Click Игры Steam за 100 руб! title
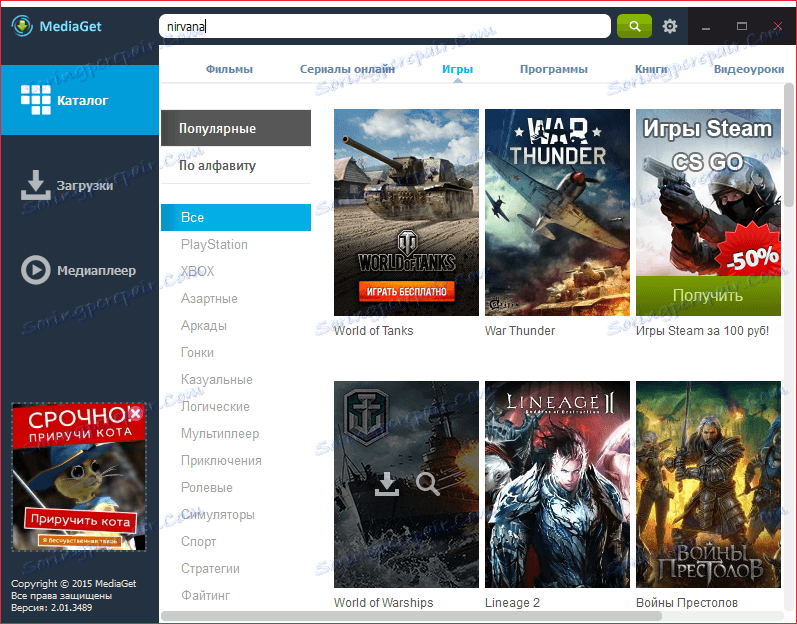This screenshot has width=797, height=624. (x=702, y=331)
